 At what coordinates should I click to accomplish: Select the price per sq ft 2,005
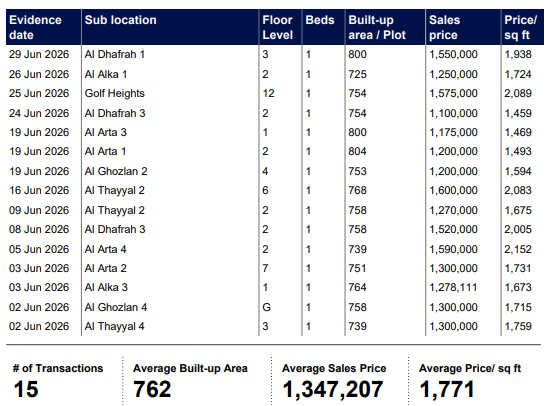[x=518, y=229]
